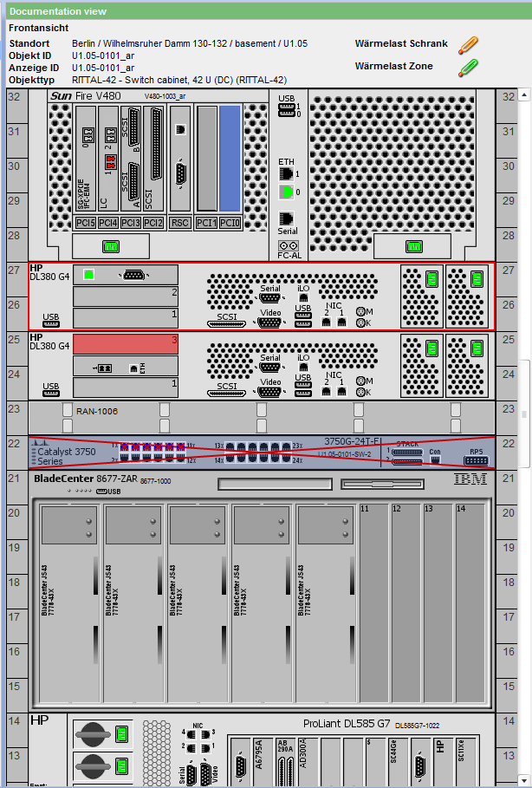Select the green ETH 0 port on Sun Fire
Screen dimensions: 532x788
click(x=285, y=191)
